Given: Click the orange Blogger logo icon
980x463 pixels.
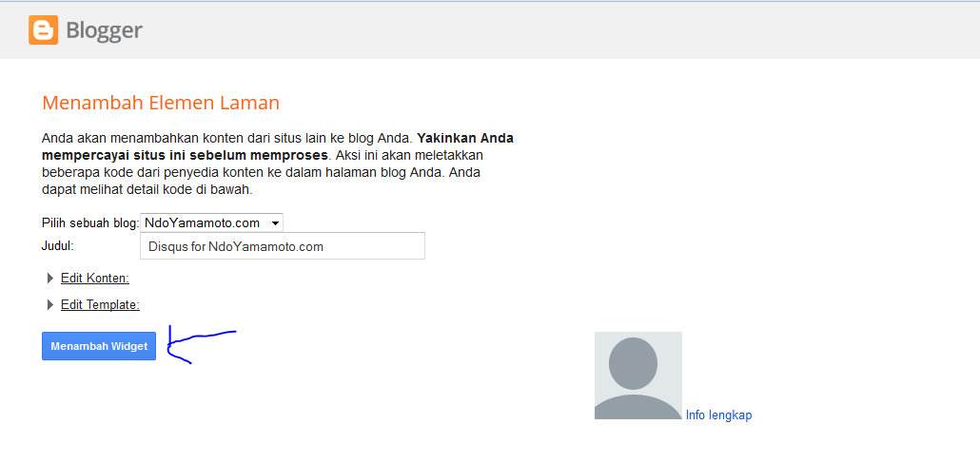Looking at the screenshot, I should click(x=43, y=30).
